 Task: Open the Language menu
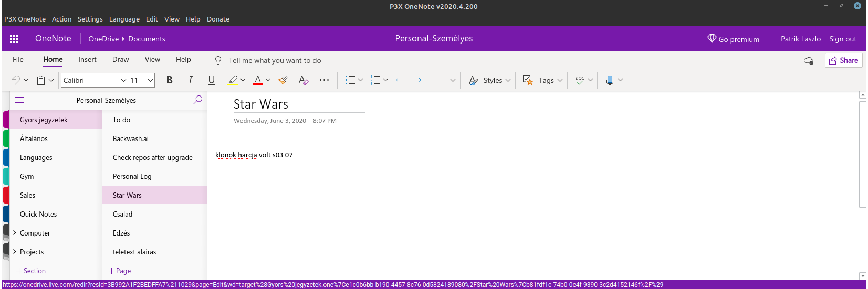124,19
